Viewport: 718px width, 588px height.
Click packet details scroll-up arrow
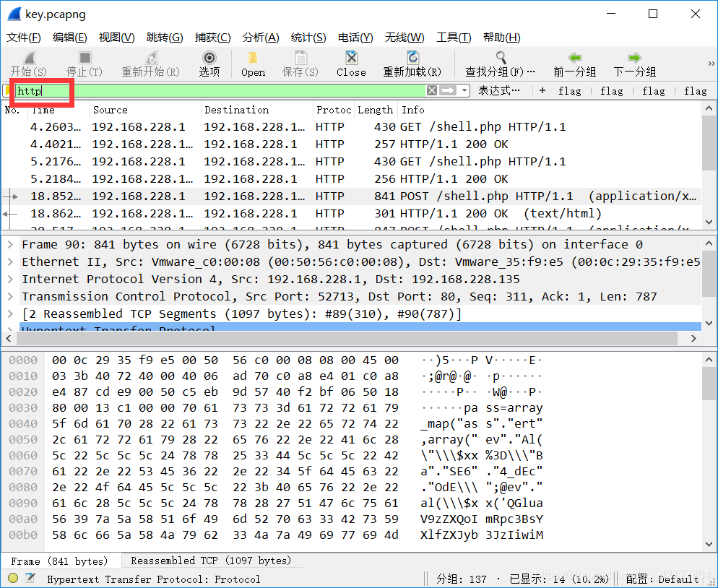[x=709, y=244]
